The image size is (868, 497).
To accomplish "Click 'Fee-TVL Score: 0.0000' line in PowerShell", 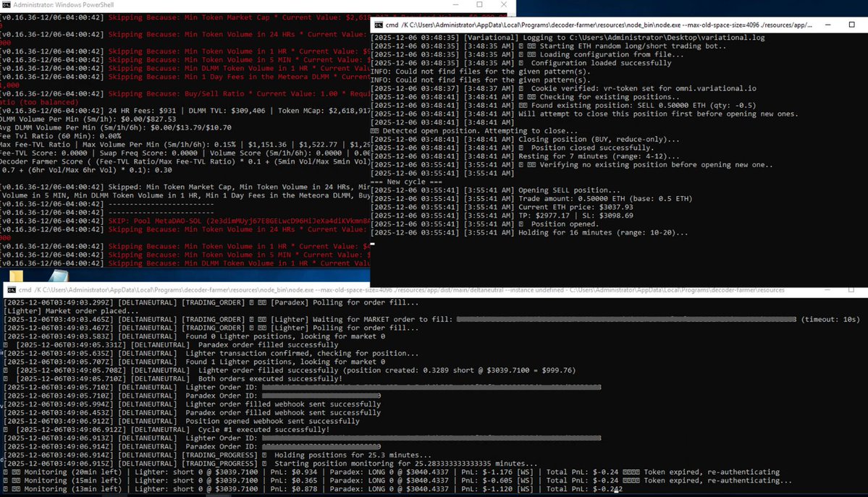I will point(185,153).
